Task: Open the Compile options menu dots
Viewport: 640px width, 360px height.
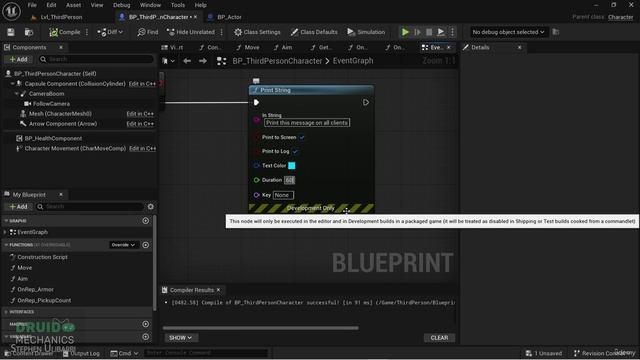Action: pyautogui.click(x=87, y=32)
